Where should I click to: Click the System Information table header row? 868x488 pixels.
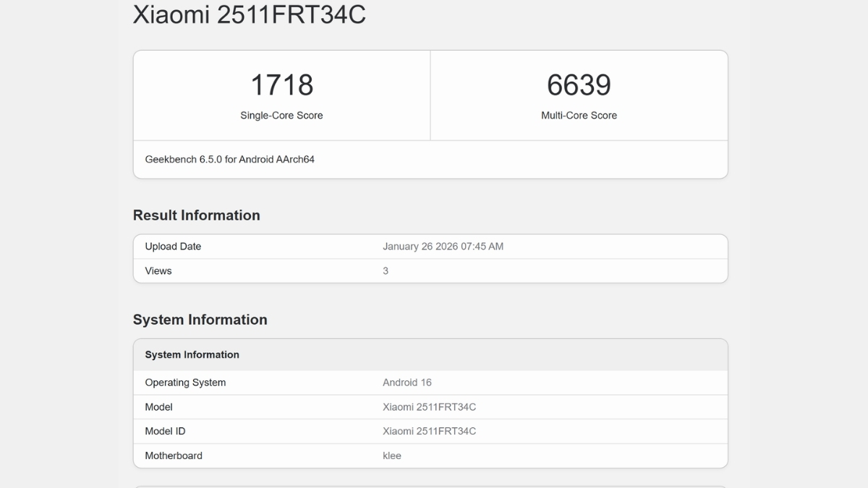(x=430, y=355)
